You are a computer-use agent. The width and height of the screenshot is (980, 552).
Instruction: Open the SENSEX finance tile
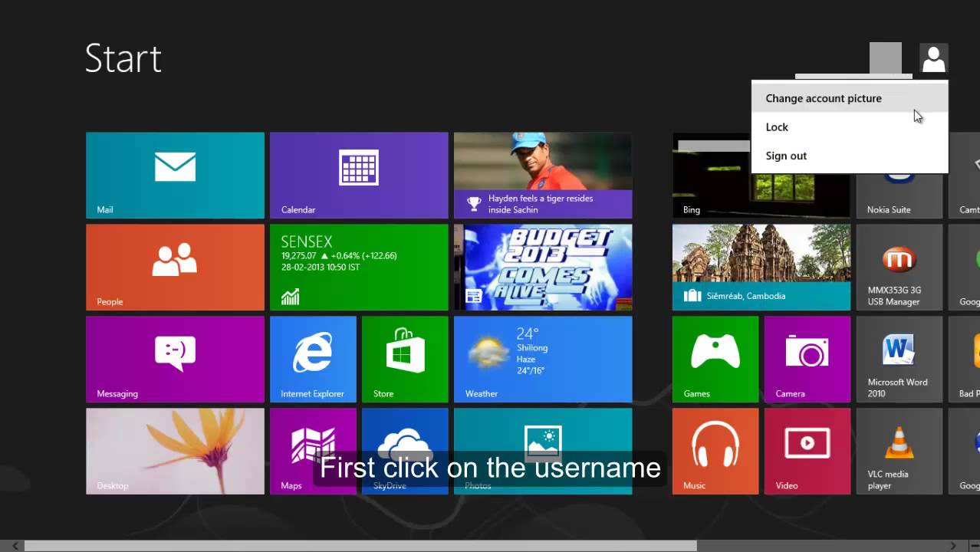click(359, 268)
